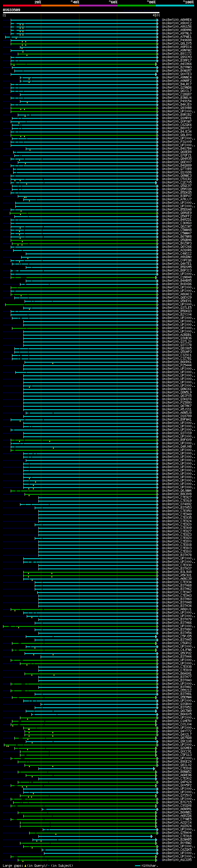The image size is (197, 868).
Task: Click the orange ~40% identity legend segment
Action: click(x=60, y=6)
